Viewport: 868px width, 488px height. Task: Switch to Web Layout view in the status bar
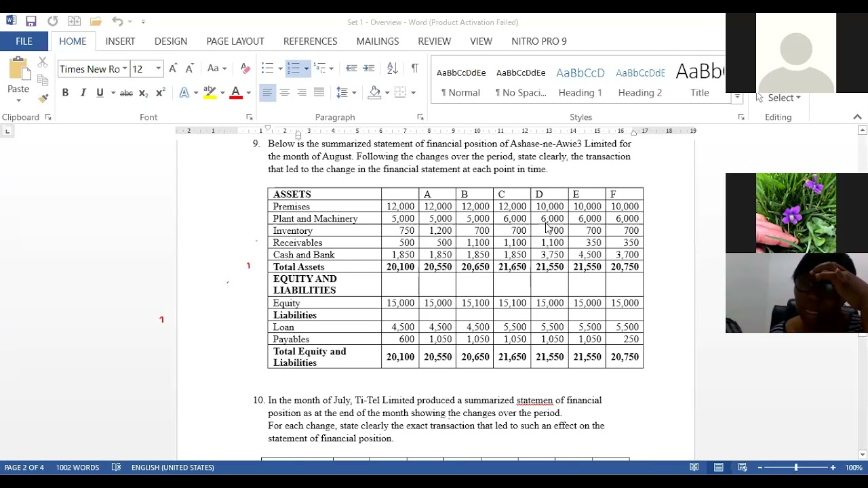click(743, 468)
